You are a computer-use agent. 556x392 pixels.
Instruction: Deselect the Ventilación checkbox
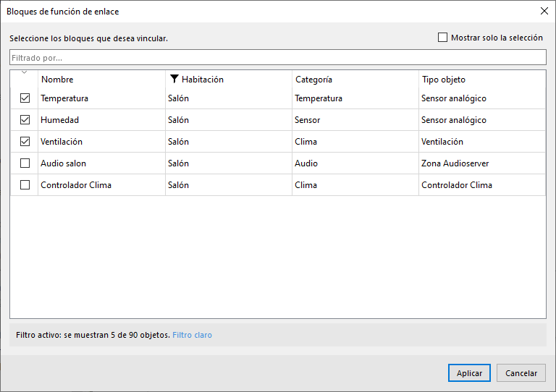tap(25, 142)
